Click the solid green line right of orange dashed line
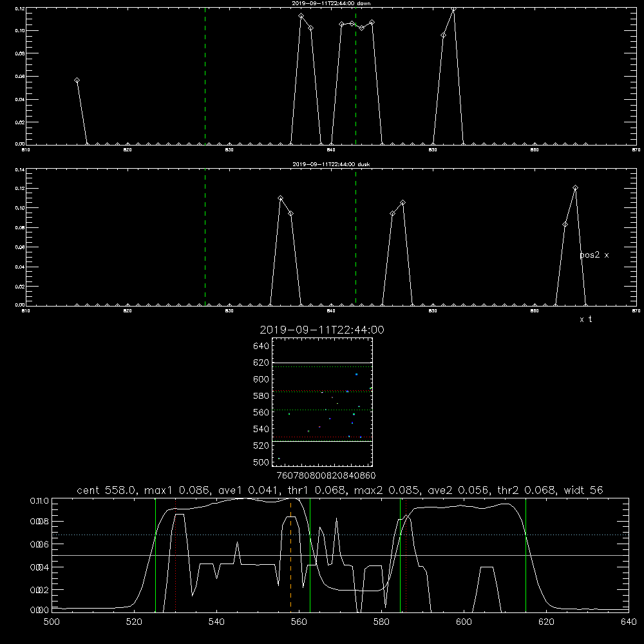 310,555
